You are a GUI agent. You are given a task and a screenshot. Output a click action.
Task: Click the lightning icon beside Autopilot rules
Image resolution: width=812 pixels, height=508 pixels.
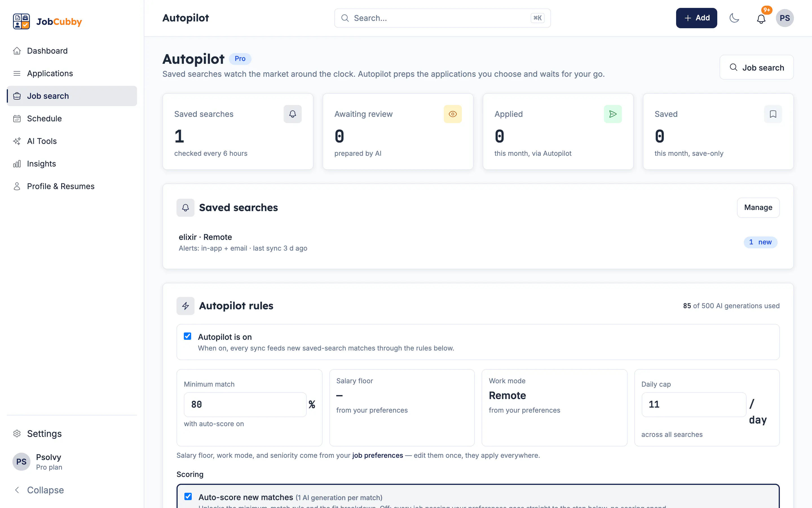click(x=185, y=306)
